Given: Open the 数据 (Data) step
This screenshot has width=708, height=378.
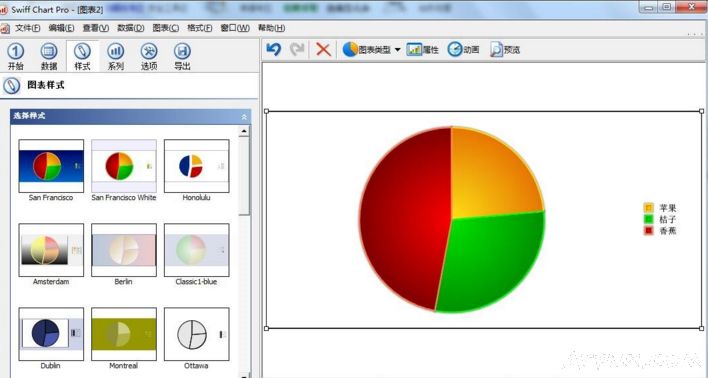Looking at the screenshot, I should 49,56.
